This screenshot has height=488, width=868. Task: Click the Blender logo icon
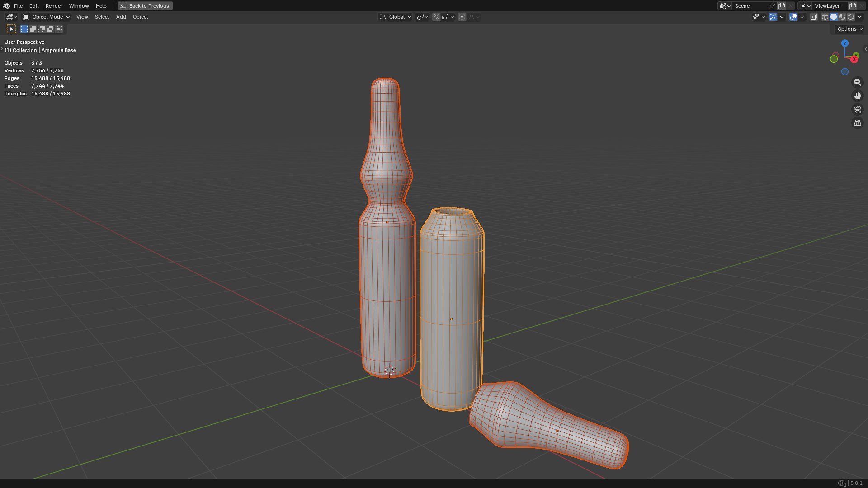[x=6, y=6]
